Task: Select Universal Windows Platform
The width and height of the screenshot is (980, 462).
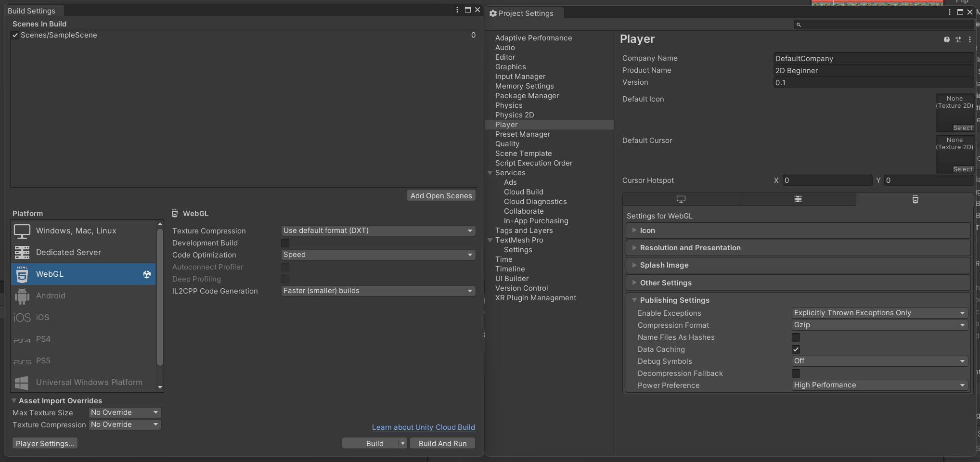Action: (x=83, y=382)
